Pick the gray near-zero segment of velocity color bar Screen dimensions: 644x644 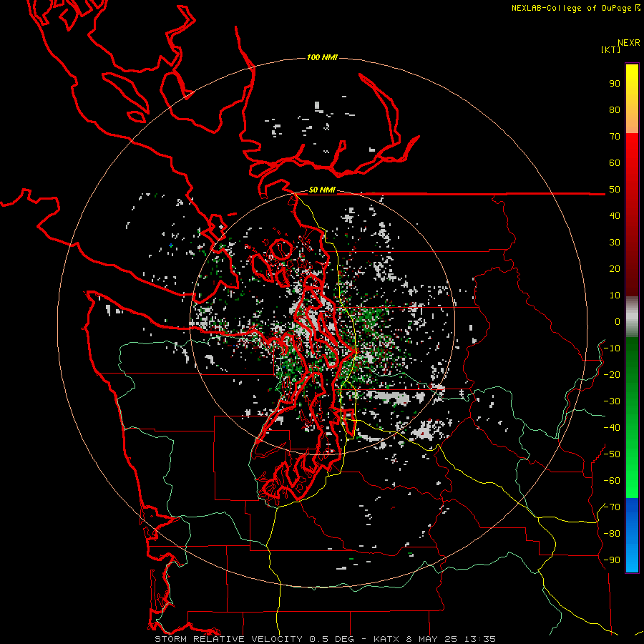[x=632, y=316]
